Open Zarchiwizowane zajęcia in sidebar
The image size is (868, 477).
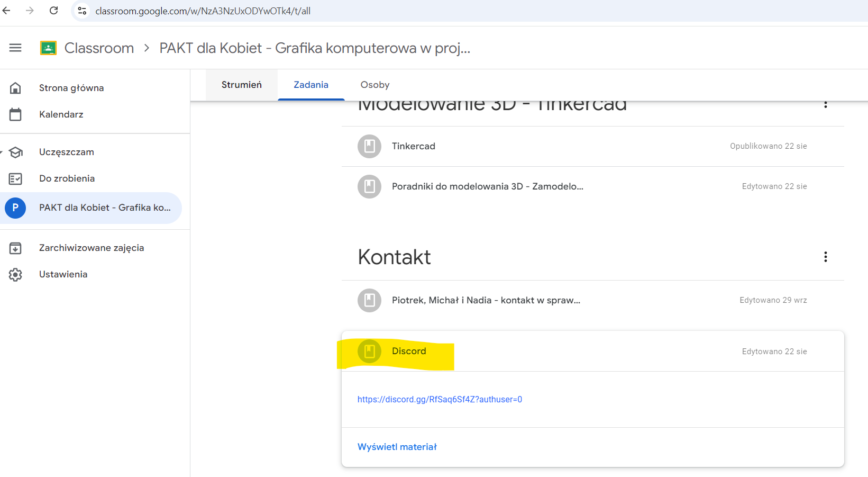pos(92,248)
